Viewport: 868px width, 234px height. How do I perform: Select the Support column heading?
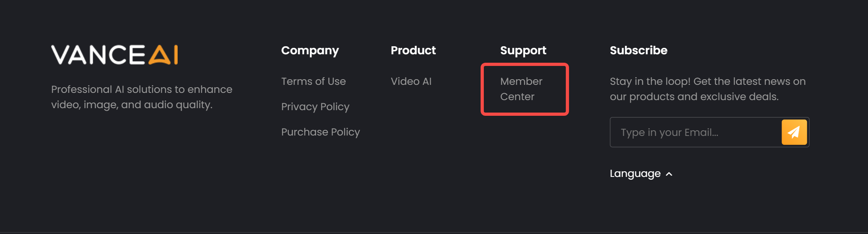(523, 50)
